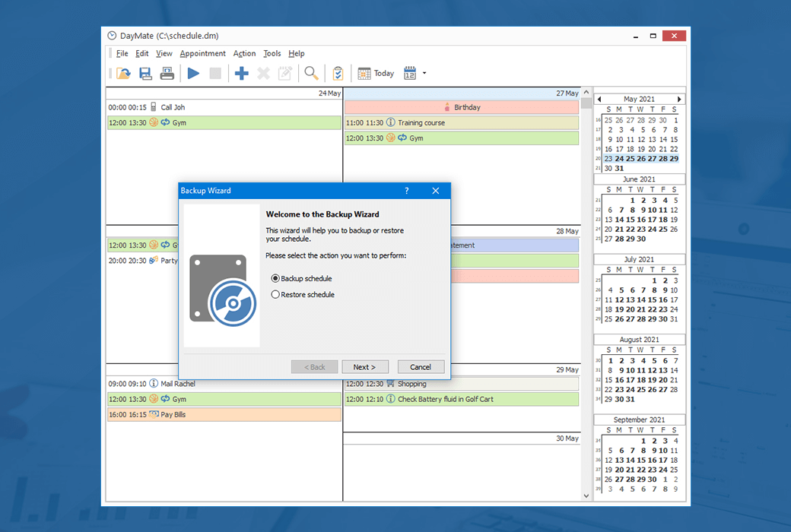Click the grey Stop square icon

coord(215,74)
